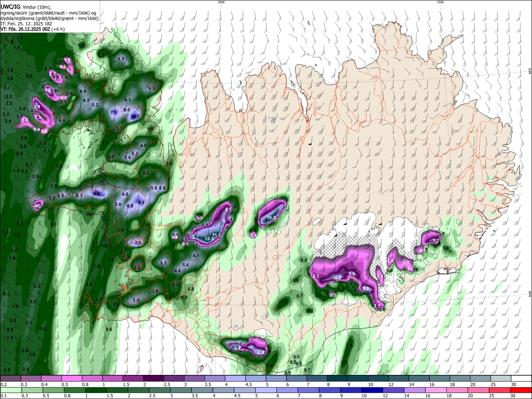Pick the lavender 4 swatch on the upper snow scale
This screenshot has width=532, height=399.
pyautogui.click(x=235, y=378)
